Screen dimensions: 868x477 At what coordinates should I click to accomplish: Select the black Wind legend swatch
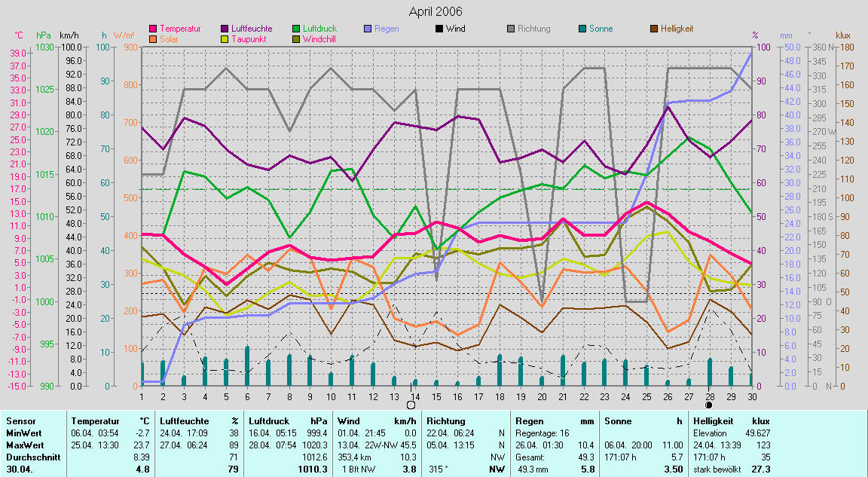click(439, 29)
